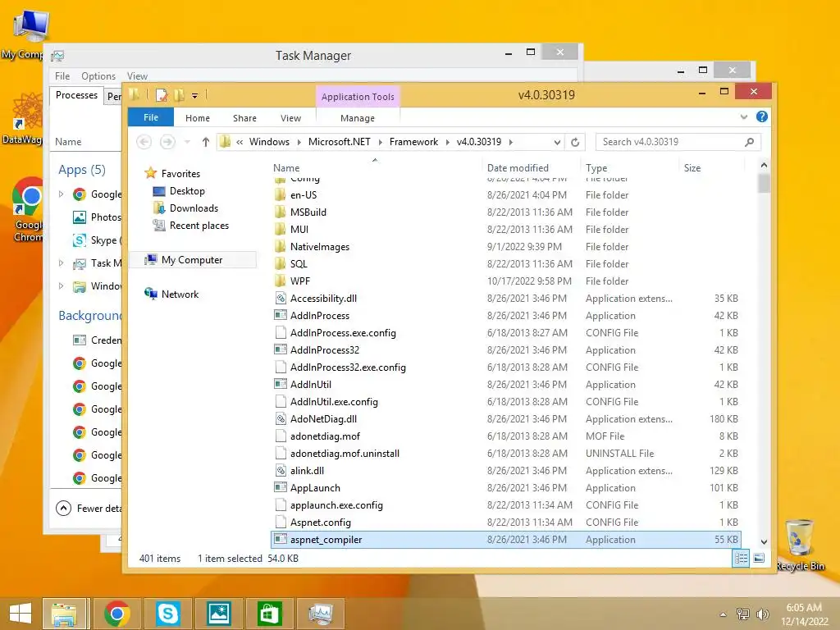Image resolution: width=840 pixels, height=630 pixels.
Task: Select the NativeImages folder
Action: tap(319, 246)
